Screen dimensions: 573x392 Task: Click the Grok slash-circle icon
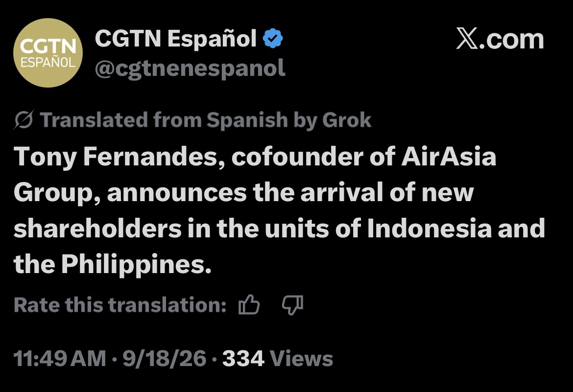click(24, 119)
